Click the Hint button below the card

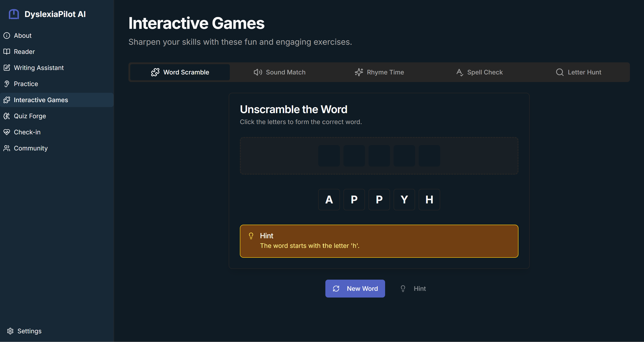pyautogui.click(x=413, y=289)
